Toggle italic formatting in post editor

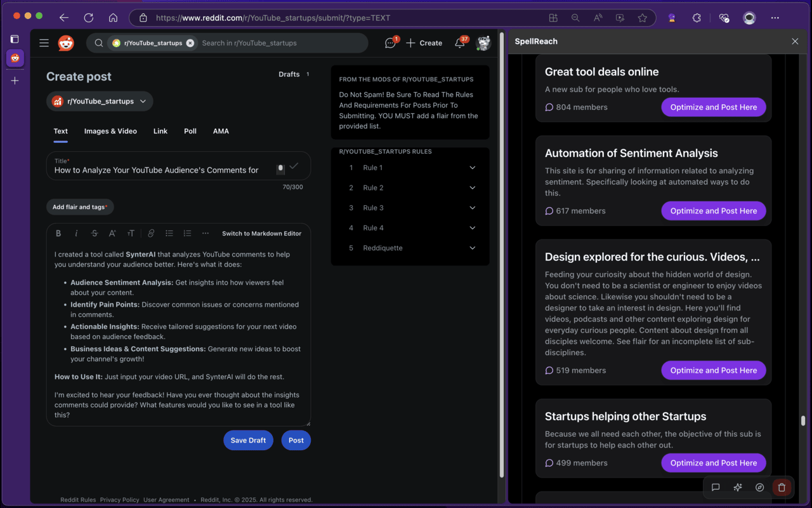76,233
